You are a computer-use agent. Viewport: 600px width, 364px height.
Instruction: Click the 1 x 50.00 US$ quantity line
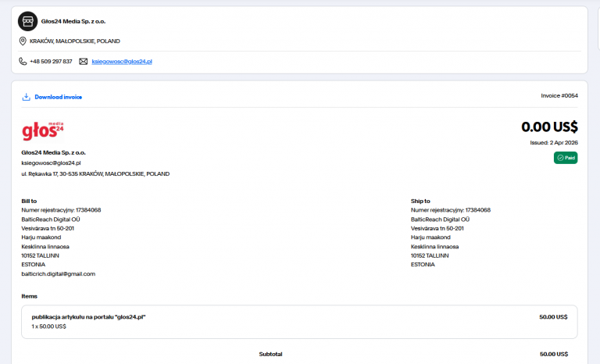[x=48, y=327]
